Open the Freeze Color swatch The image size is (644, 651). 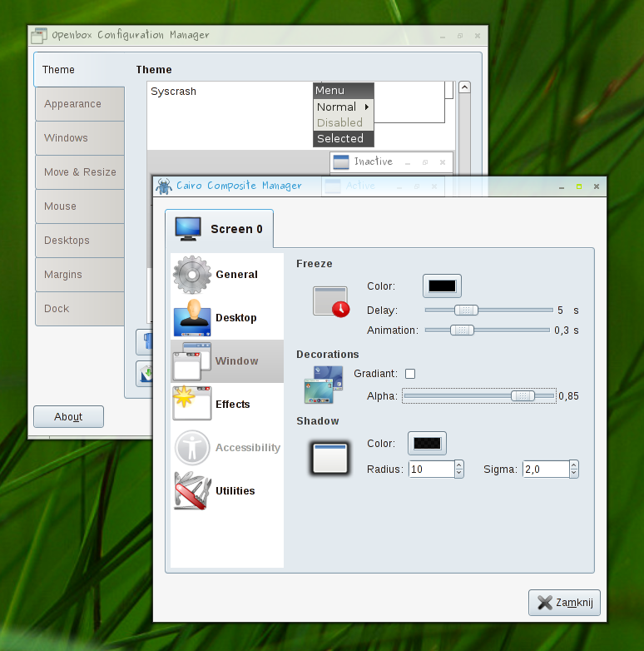(442, 286)
